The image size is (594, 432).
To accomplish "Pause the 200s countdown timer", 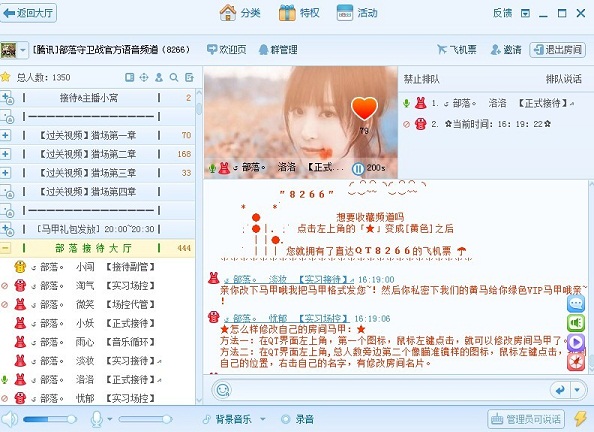I will coord(358,168).
